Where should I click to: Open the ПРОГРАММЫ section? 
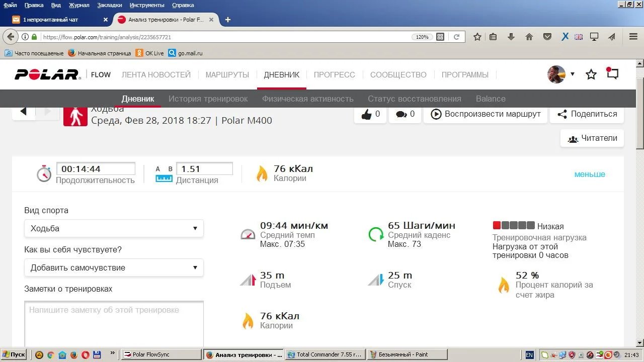465,74
